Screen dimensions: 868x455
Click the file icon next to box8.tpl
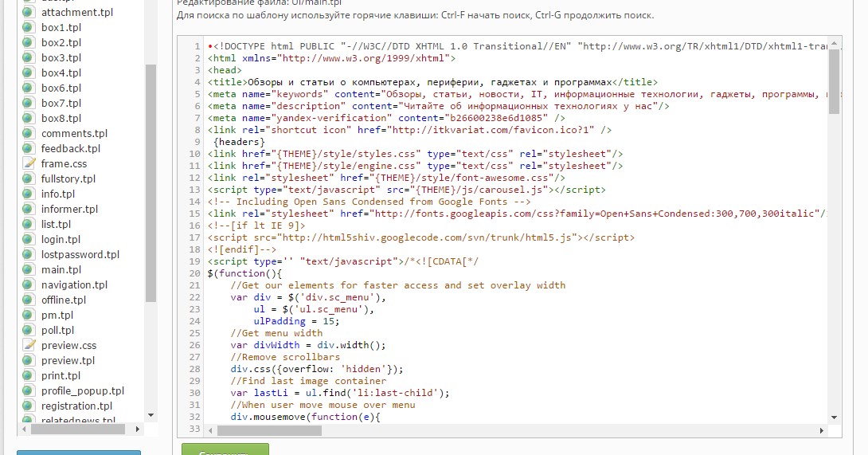click(28, 117)
